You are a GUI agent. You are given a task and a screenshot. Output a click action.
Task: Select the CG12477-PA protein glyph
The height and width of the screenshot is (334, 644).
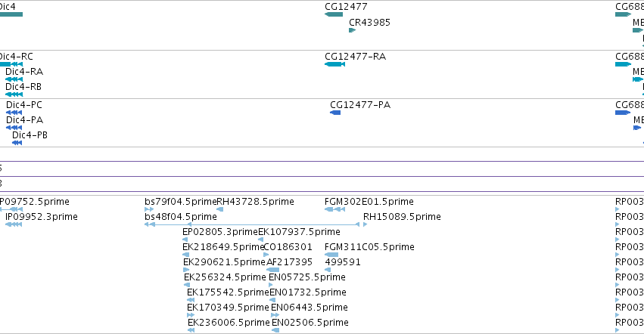point(335,113)
